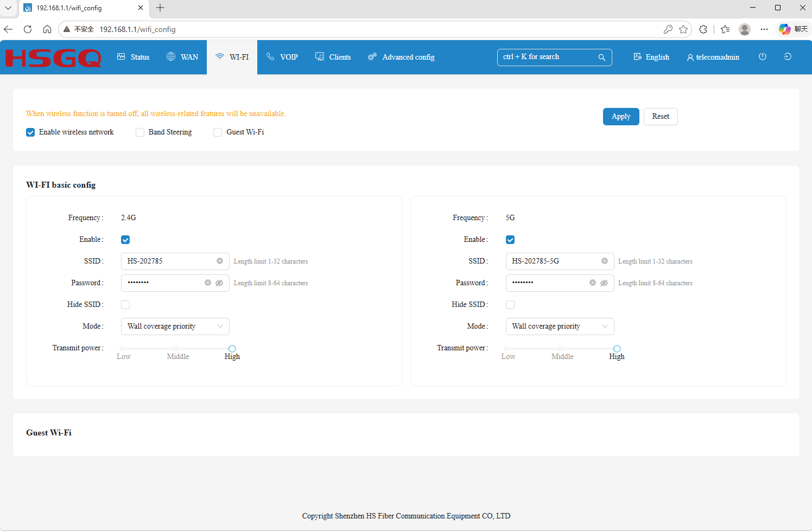
Task: Click the logout icon in header
Action: tap(788, 56)
